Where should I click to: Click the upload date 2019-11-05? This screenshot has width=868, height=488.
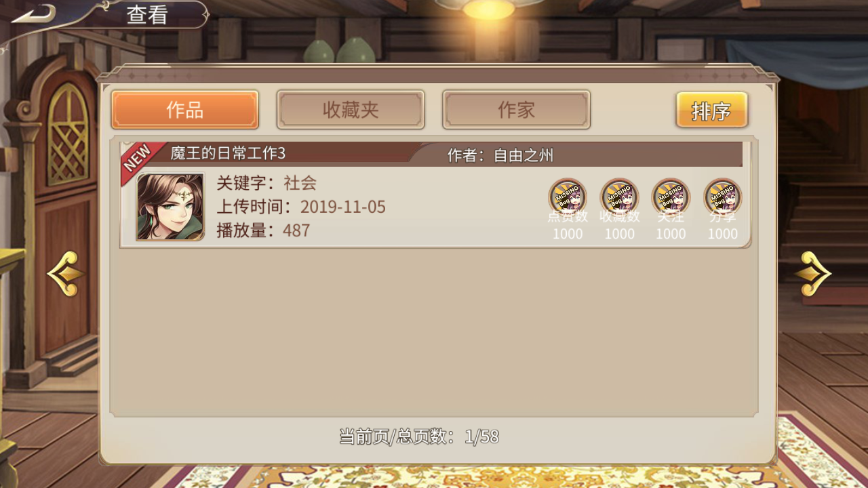pos(343,207)
